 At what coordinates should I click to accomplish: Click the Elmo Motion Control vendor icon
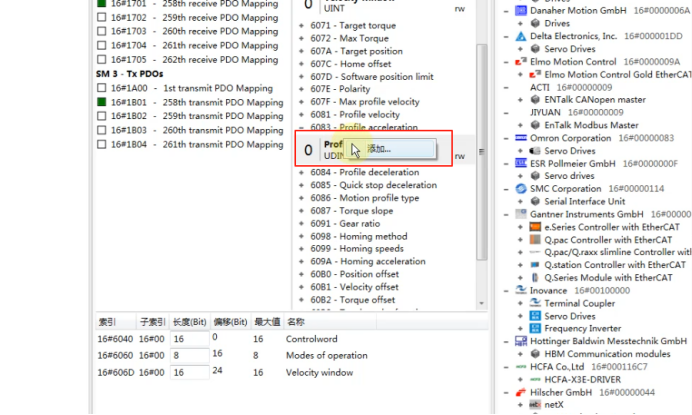click(521, 62)
